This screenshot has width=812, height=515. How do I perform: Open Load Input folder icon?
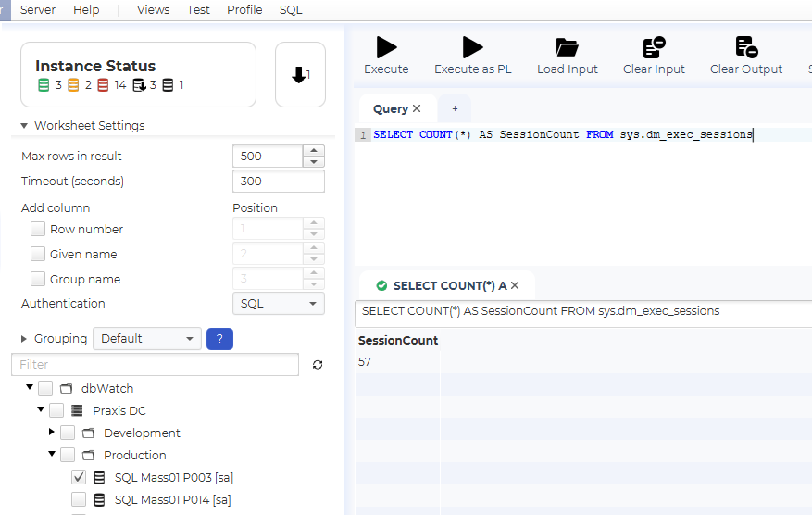567,48
